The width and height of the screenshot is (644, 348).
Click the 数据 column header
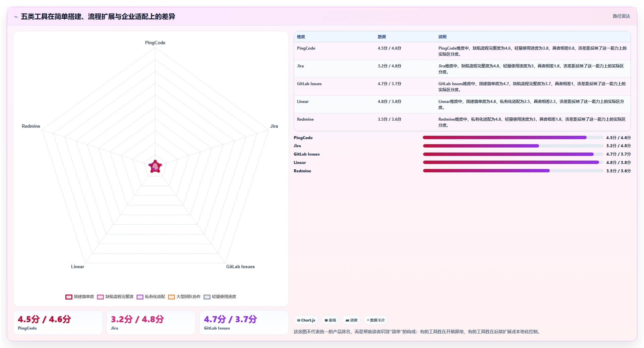[382, 37]
